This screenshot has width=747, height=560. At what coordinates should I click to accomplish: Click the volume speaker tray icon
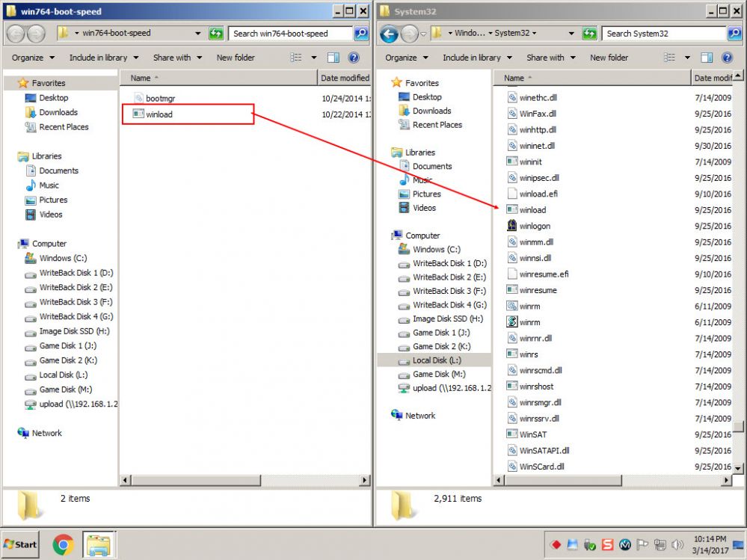point(677,544)
